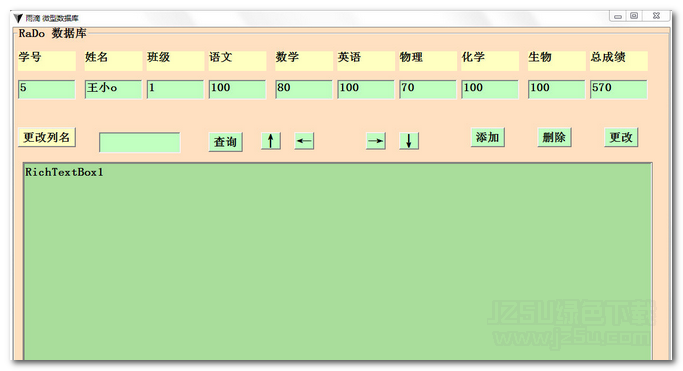Click the 删除 delete button
This screenshot has height=371, width=683.
click(554, 137)
